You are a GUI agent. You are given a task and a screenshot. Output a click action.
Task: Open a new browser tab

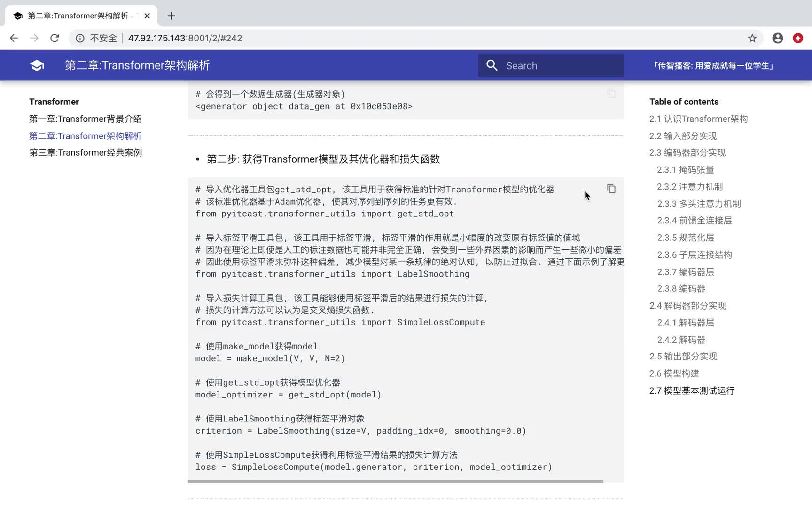point(171,16)
